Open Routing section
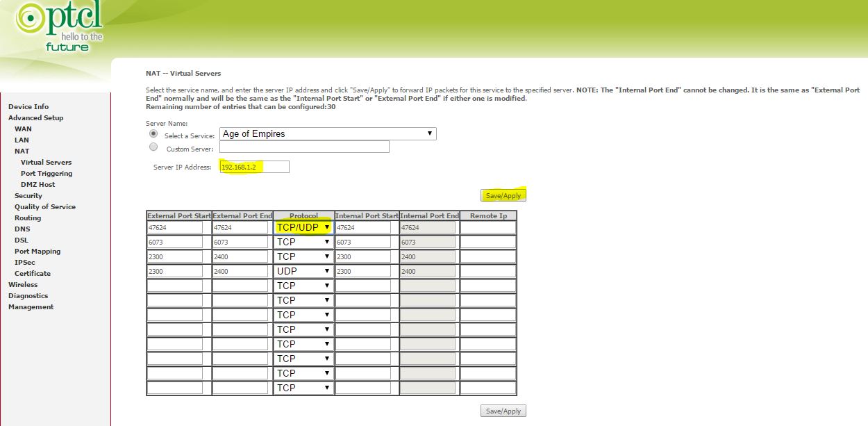Viewport: 868px width, 426px height. click(28, 218)
